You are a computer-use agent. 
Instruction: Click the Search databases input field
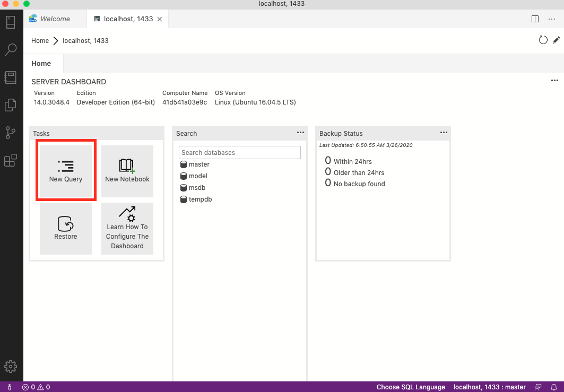[239, 152]
